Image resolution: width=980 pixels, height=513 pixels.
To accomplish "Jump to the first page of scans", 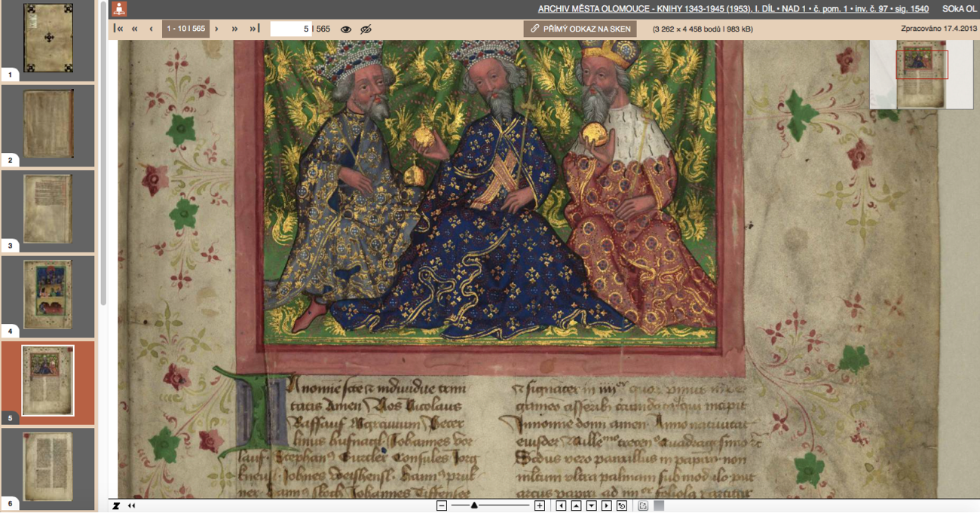I will pyautogui.click(x=118, y=29).
